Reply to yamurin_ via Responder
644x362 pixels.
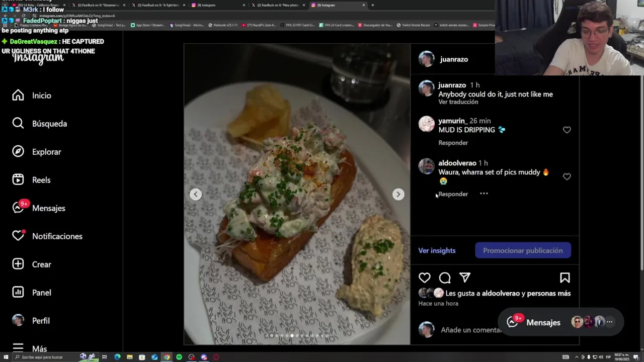pos(453,143)
